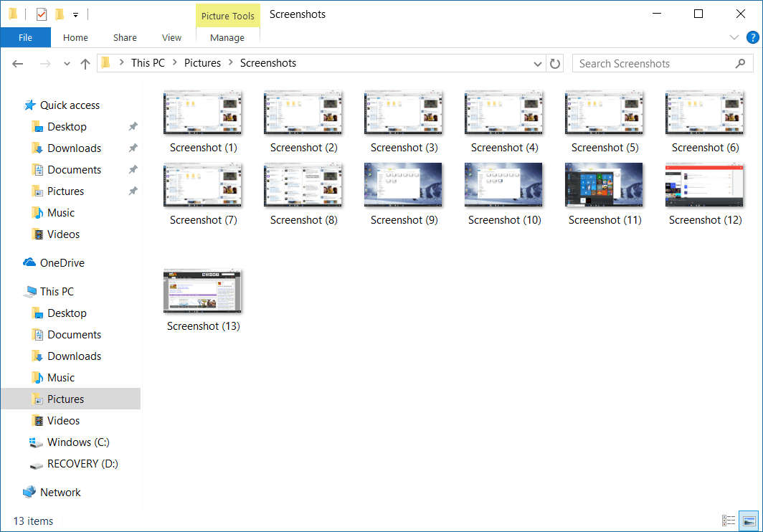Image resolution: width=763 pixels, height=532 pixels.
Task: Click the up arrow to go to Pictures
Action: click(85, 63)
